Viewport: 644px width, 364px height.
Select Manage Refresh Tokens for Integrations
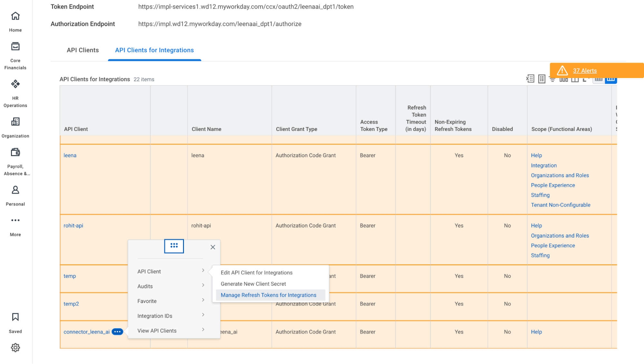coord(268,295)
